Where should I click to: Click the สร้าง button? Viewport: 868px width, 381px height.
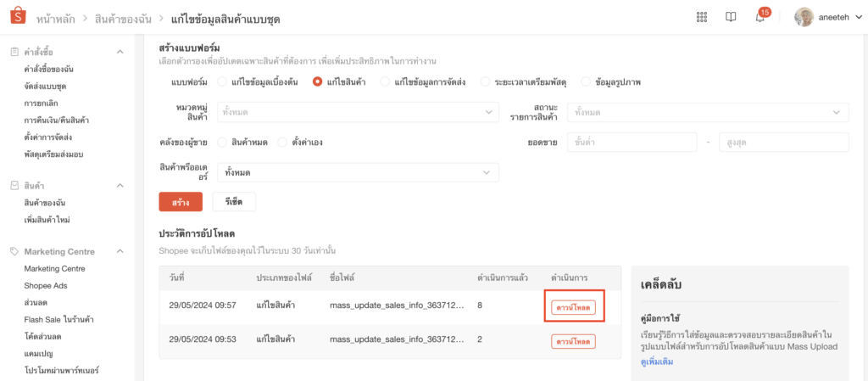[181, 202]
